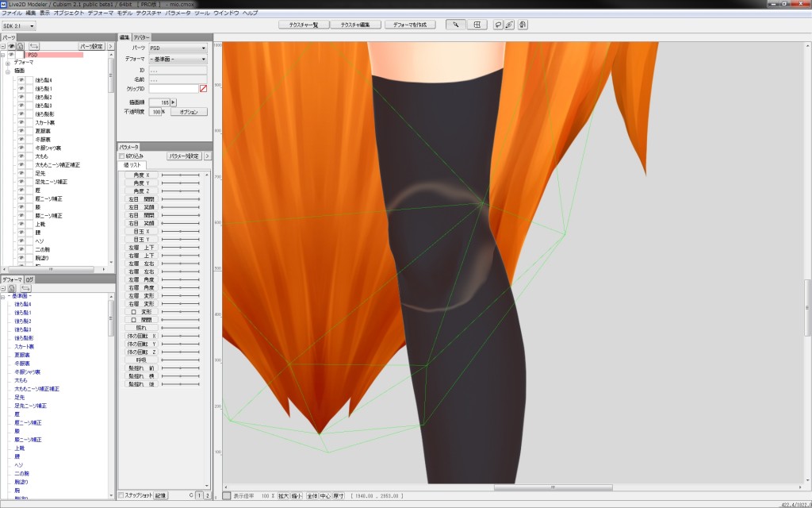This screenshot has width=812, height=508.
Task: Click the 体の回転 Z parameter slider
Action: pyautogui.click(x=180, y=352)
